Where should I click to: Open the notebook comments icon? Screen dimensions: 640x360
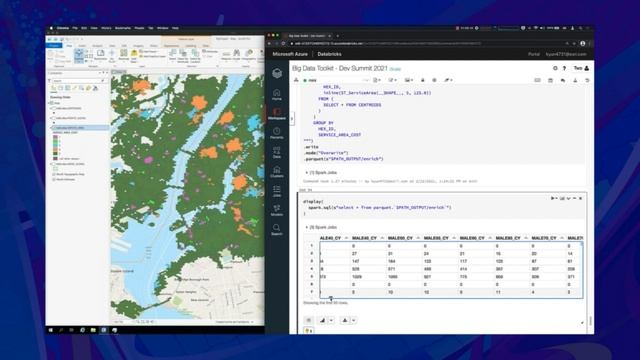pyautogui.click(x=563, y=80)
